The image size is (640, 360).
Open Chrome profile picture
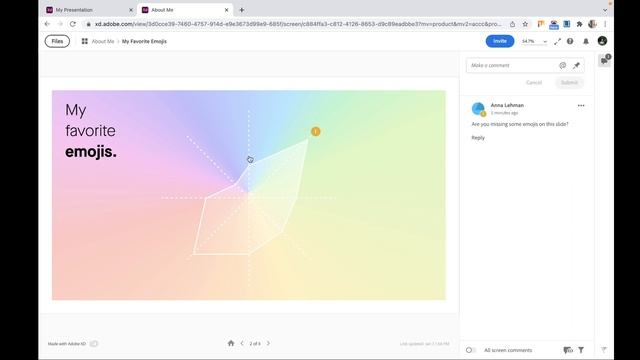click(x=592, y=24)
